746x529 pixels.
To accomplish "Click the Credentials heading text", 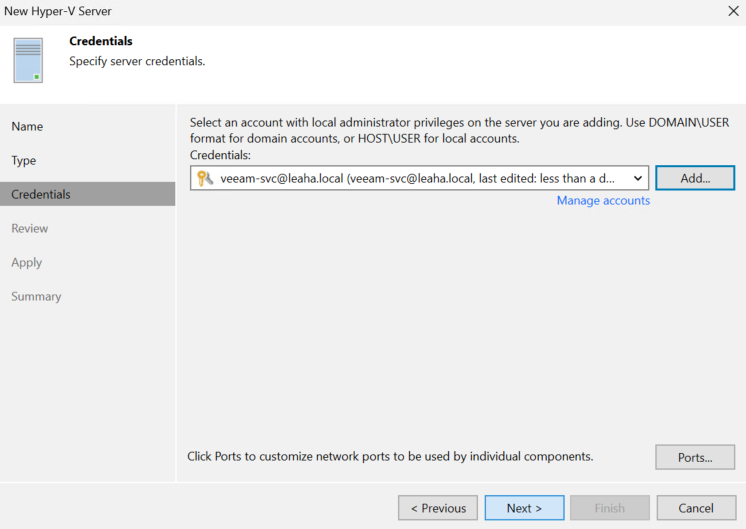I will 101,41.
